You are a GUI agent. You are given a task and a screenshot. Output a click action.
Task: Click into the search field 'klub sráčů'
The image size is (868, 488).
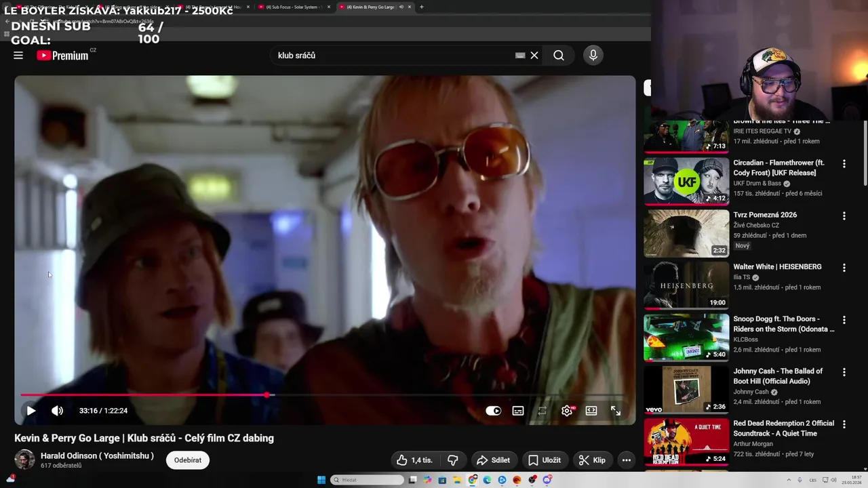click(393, 56)
